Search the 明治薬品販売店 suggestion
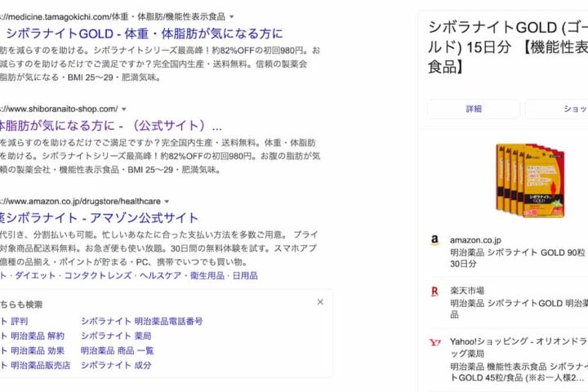 pyautogui.click(x=35, y=365)
